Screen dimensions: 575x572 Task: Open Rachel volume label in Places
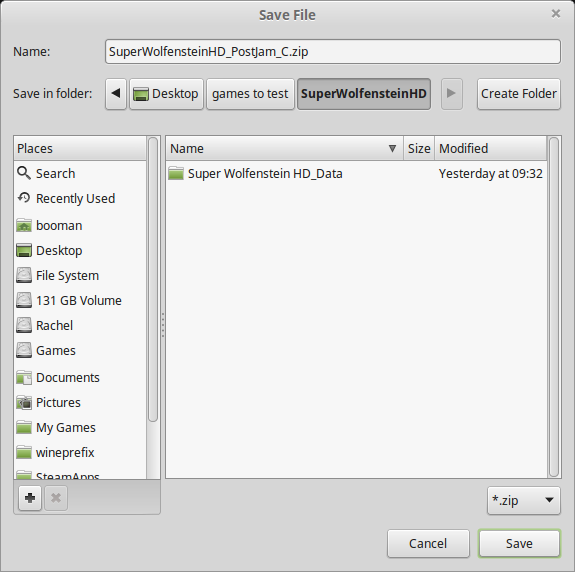55,325
